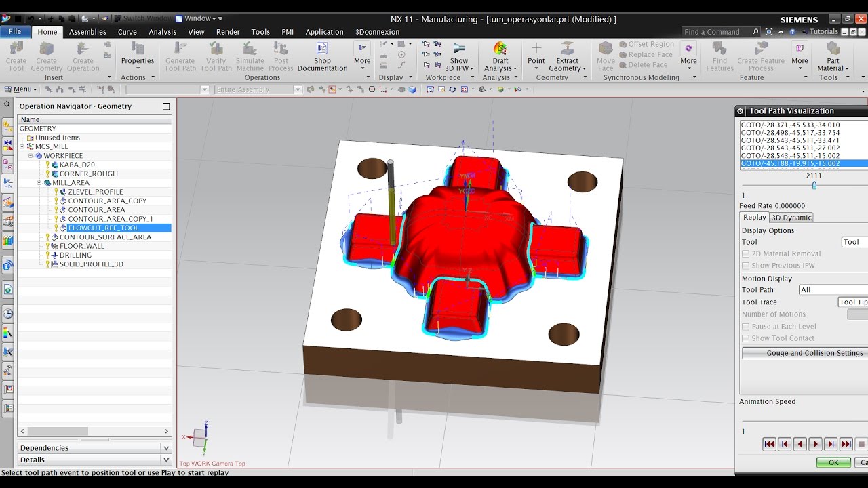This screenshot has width=868, height=488.
Task: Enable Show Previous IPW checkbox
Action: coord(746,266)
